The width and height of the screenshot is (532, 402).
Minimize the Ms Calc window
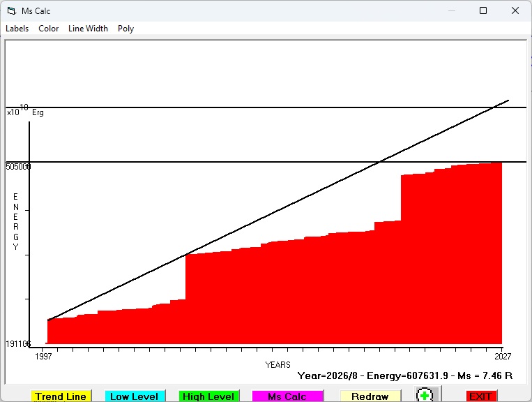click(x=452, y=11)
